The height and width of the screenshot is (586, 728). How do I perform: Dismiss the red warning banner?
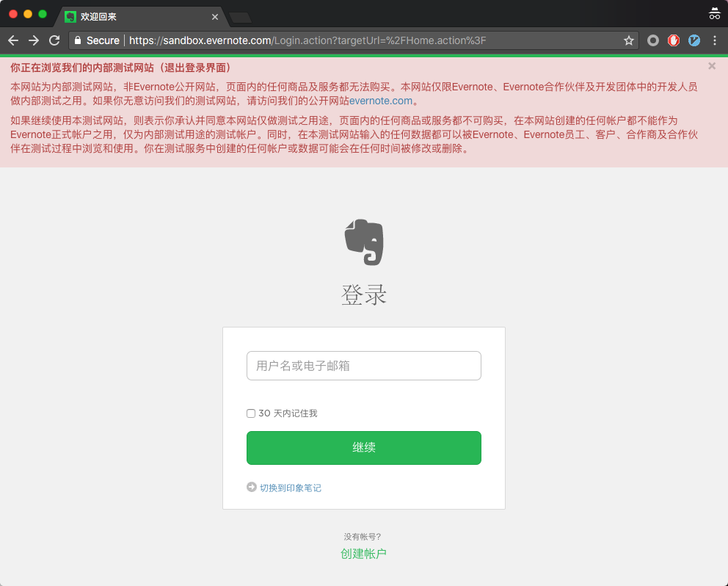click(712, 66)
